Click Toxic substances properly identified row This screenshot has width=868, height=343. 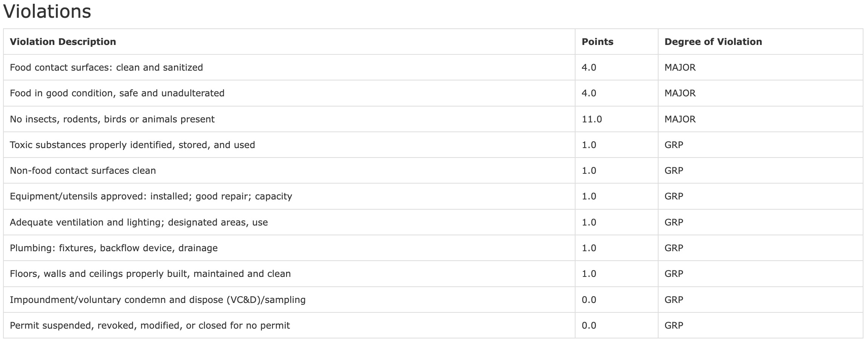pos(132,145)
